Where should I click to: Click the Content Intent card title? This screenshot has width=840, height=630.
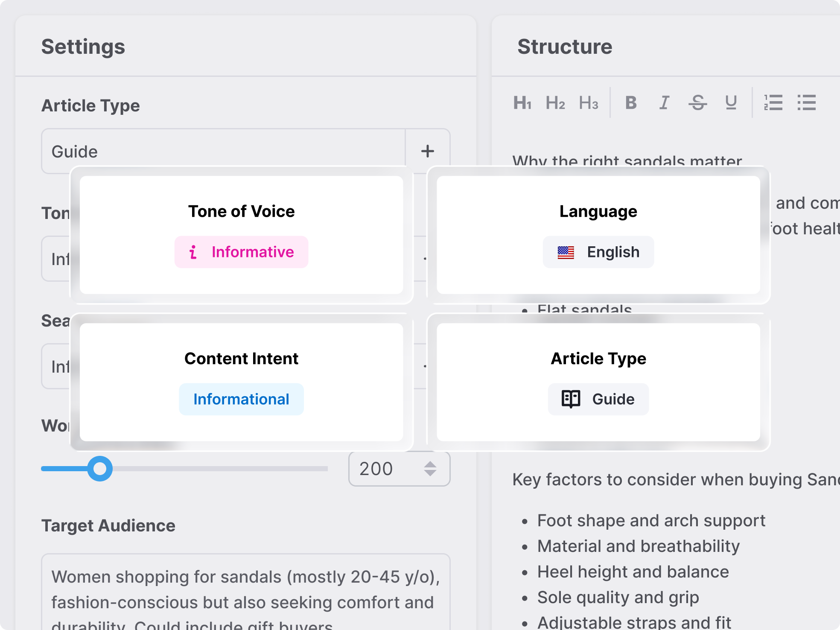tap(241, 359)
